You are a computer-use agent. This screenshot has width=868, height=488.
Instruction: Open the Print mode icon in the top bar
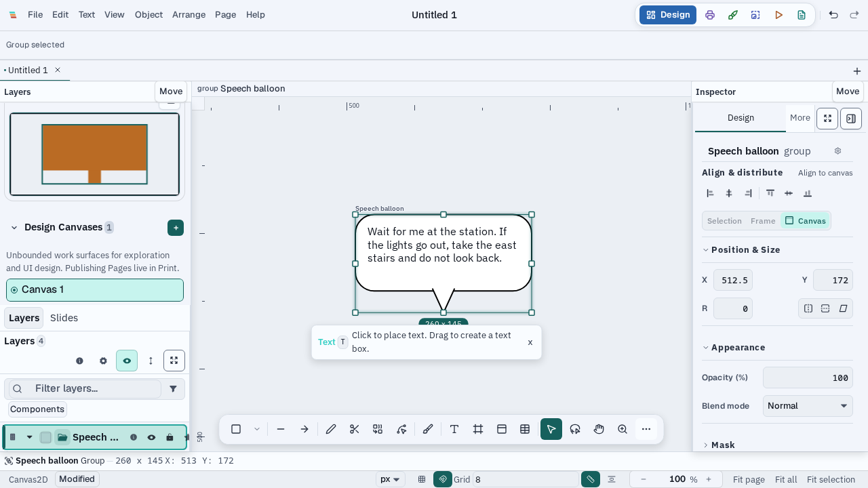[710, 15]
